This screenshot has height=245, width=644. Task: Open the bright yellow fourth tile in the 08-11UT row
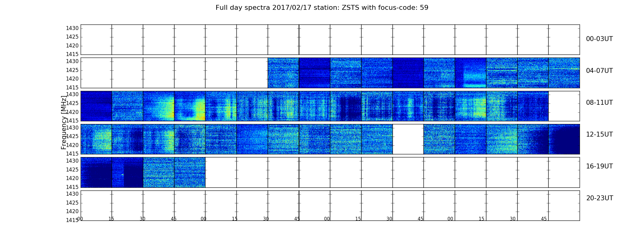click(x=190, y=106)
